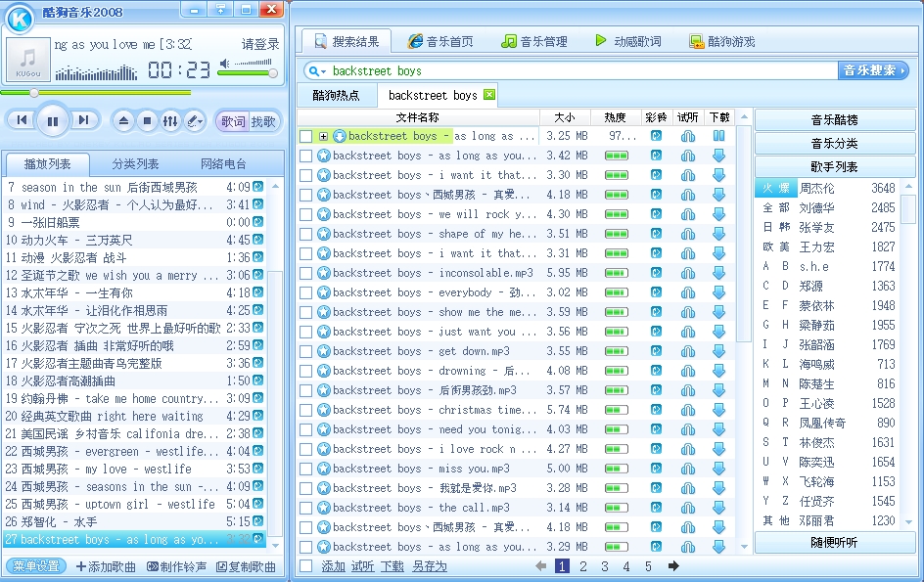924x582 pixels.
Task: Click the 音乐搜索 search button
Action: (873, 70)
